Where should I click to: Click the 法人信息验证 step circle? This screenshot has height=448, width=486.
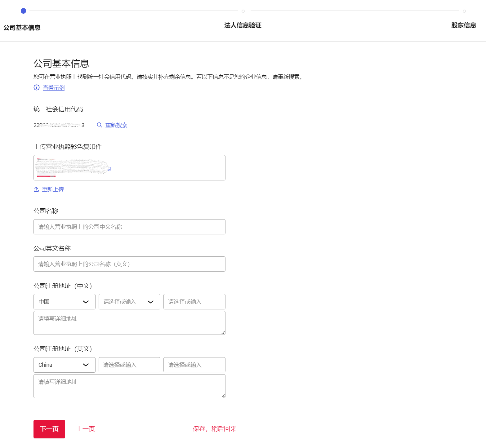(243, 11)
